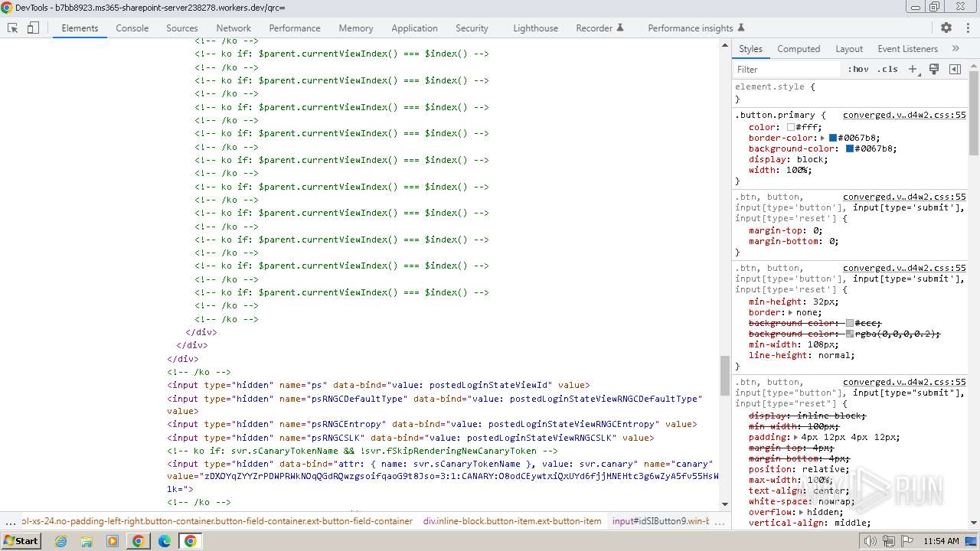Image resolution: width=980 pixels, height=551 pixels.
Task: Show hidden breadcrumb ancestors with ellipsis
Action: click(x=10, y=522)
